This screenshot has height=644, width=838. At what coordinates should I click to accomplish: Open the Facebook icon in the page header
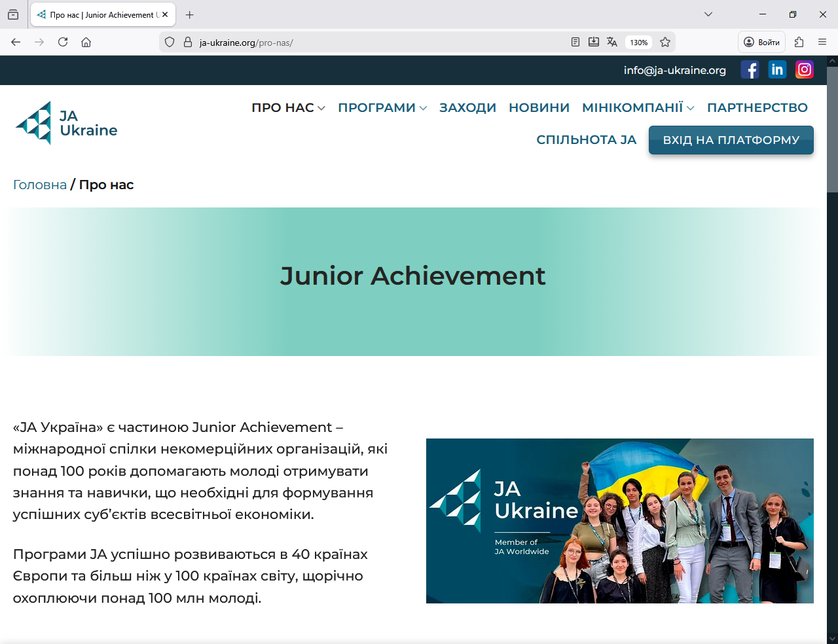pyautogui.click(x=750, y=69)
